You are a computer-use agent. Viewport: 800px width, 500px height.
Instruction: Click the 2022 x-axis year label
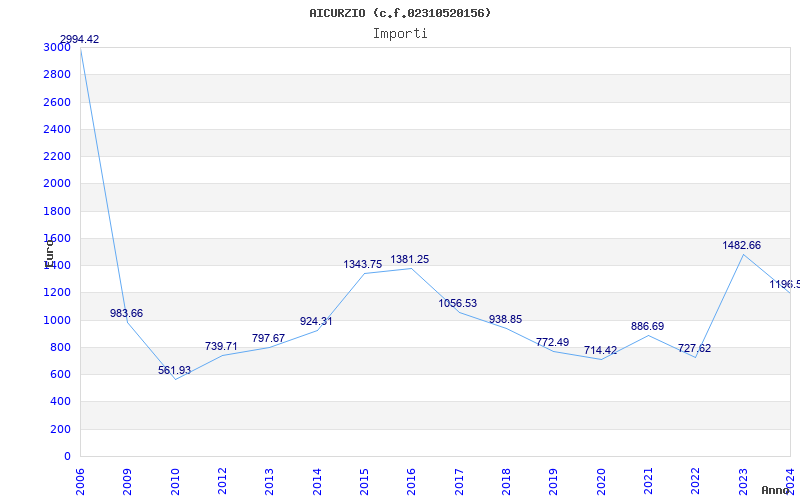point(695,482)
